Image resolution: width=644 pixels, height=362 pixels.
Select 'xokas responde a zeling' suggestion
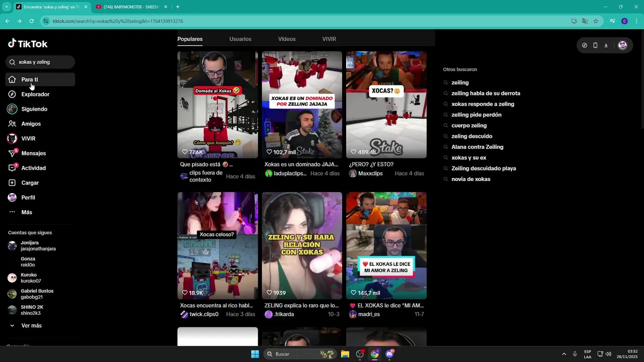(482, 104)
